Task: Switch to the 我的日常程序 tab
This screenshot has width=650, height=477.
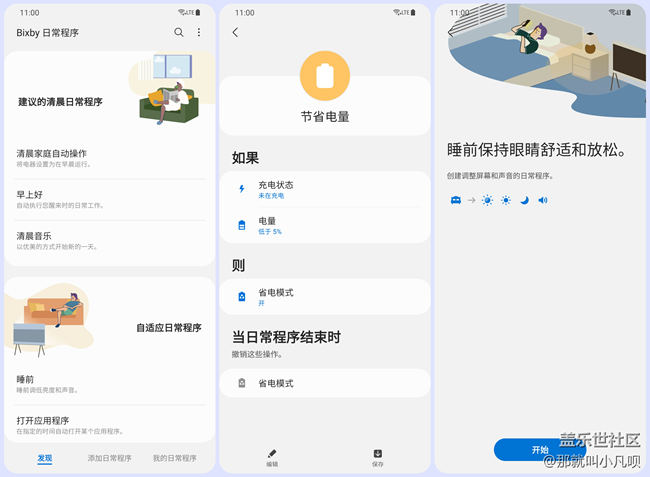Action: (174, 458)
